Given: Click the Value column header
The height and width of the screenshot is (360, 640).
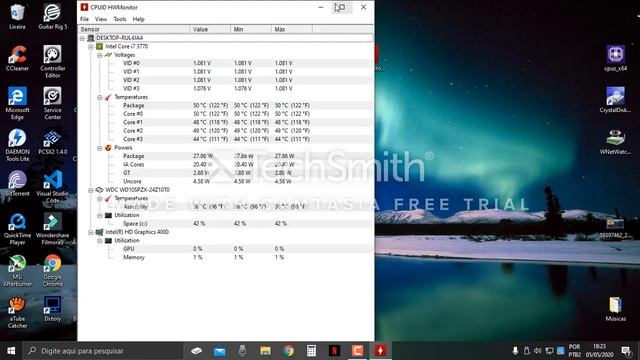Looking at the screenshot, I should click(x=210, y=29).
